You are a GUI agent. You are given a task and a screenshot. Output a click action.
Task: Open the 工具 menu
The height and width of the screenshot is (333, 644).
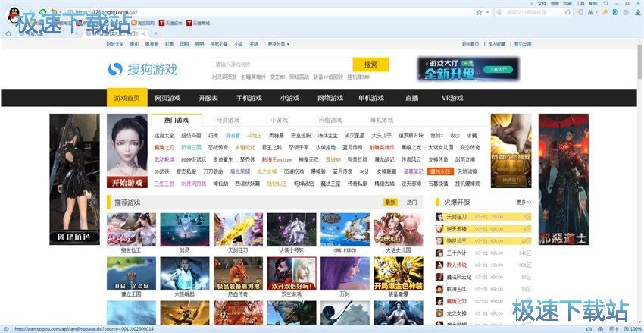(x=580, y=3)
